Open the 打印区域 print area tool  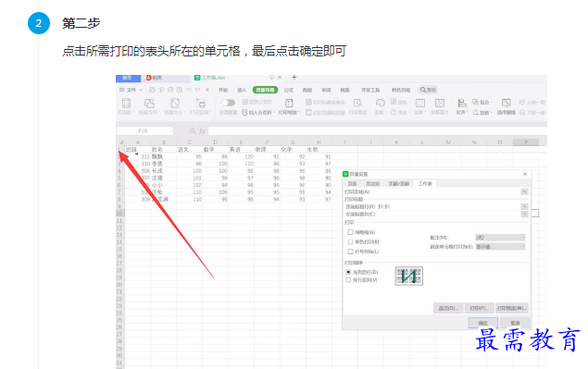click(201, 106)
